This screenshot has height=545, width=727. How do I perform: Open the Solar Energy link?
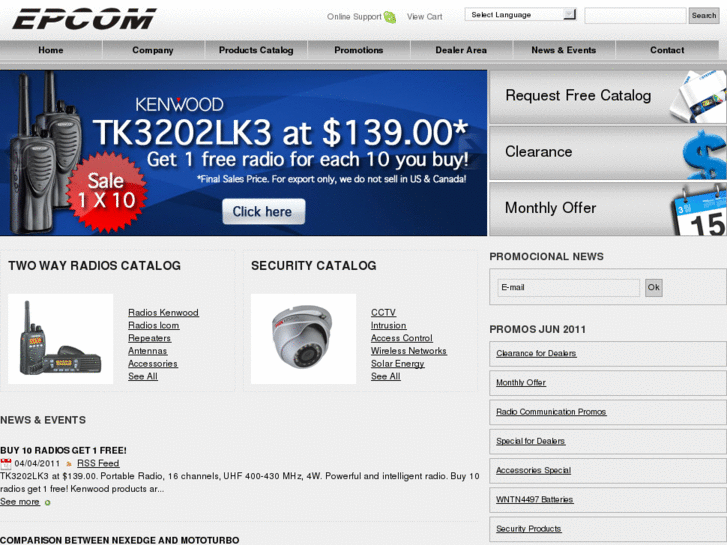click(398, 364)
